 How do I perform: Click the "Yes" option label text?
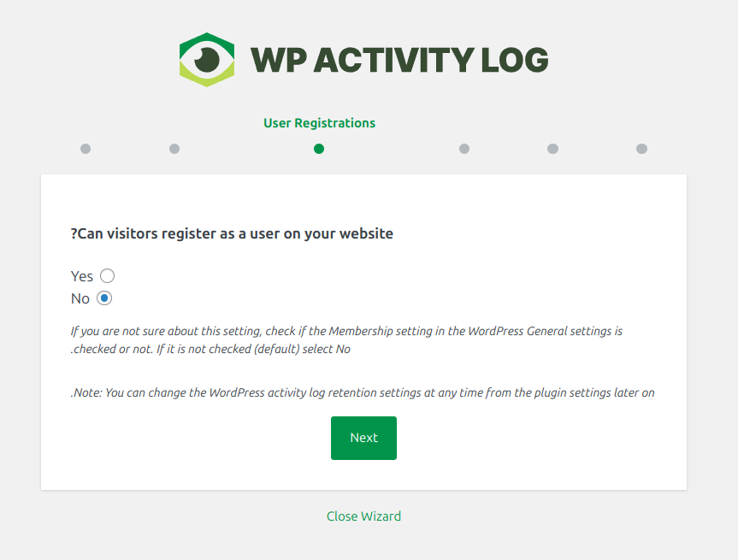click(x=82, y=276)
